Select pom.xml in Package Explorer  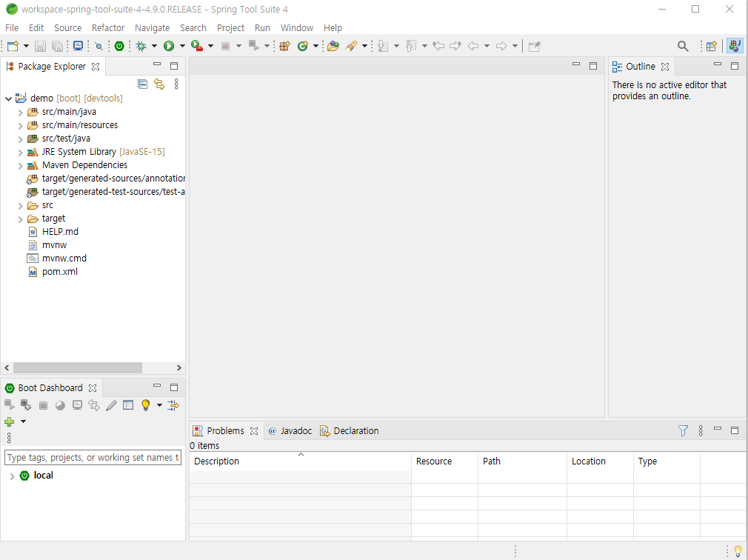53,272
